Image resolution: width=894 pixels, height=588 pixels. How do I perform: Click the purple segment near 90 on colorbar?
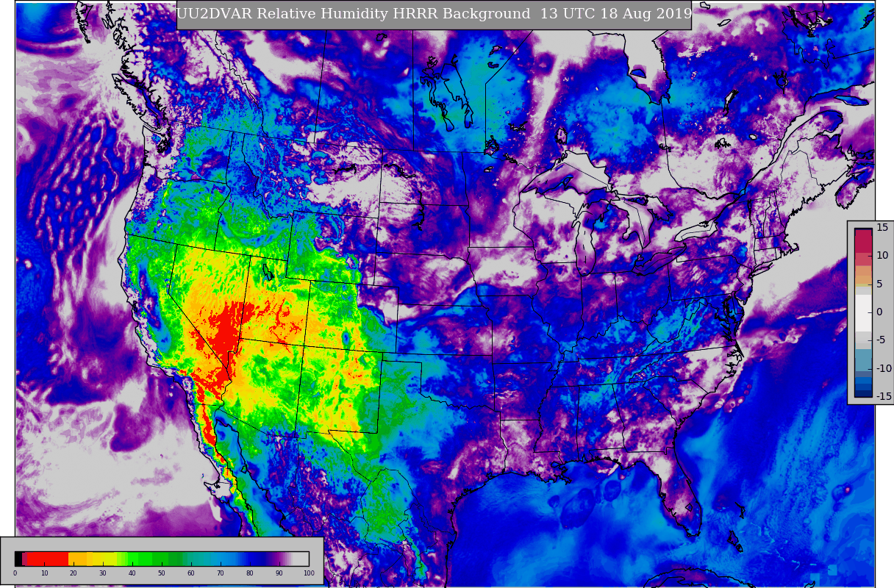click(x=278, y=559)
